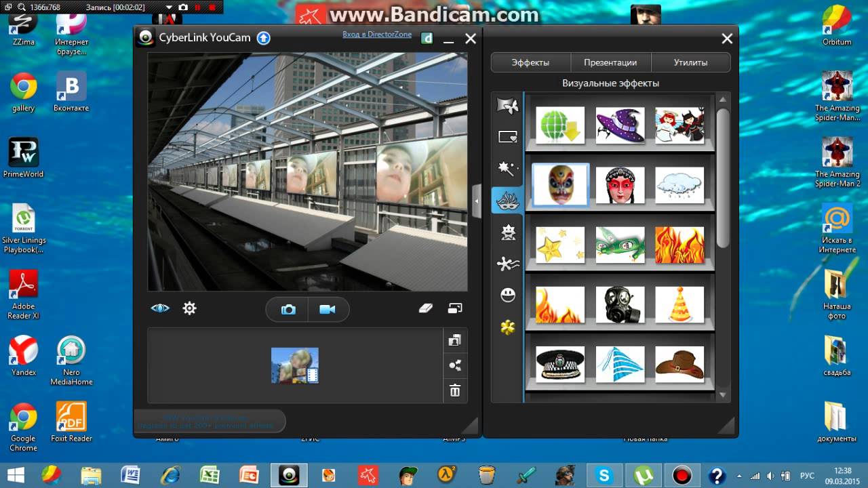Apply the green creatures effect

coord(620,245)
